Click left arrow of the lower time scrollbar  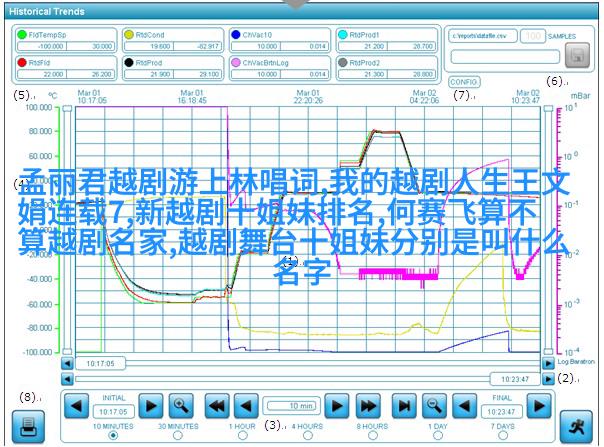point(67,379)
